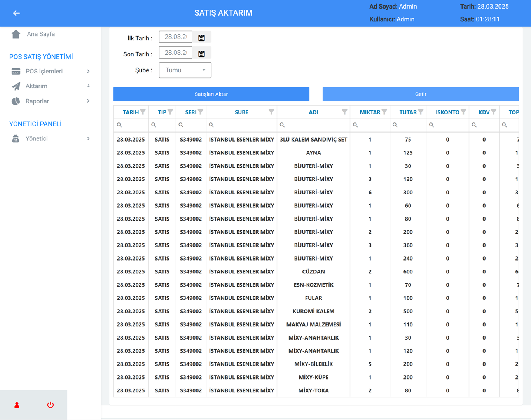531x420 pixels.
Task: Click the SERI column search box
Action: (x=191, y=125)
